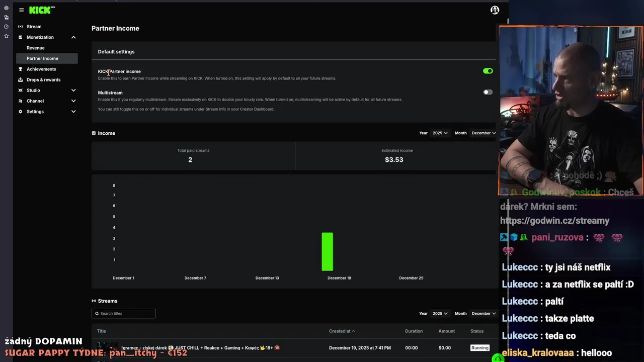
Task: Click the Monetization chart icon
Action: 21,37
